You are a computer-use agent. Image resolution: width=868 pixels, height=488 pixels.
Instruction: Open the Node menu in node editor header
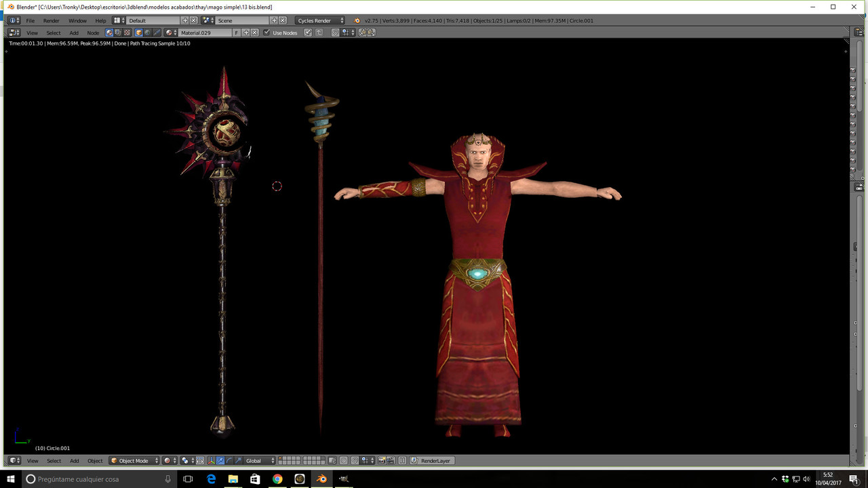click(93, 33)
